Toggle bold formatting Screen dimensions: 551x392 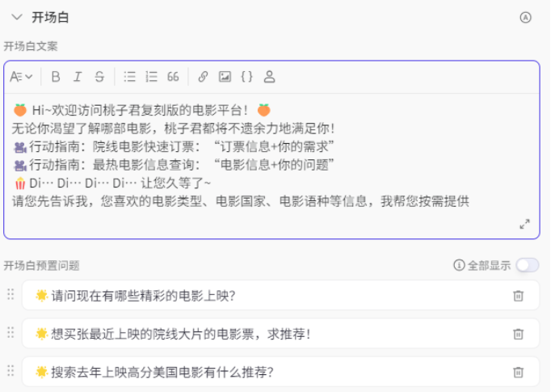pos(56,76)
